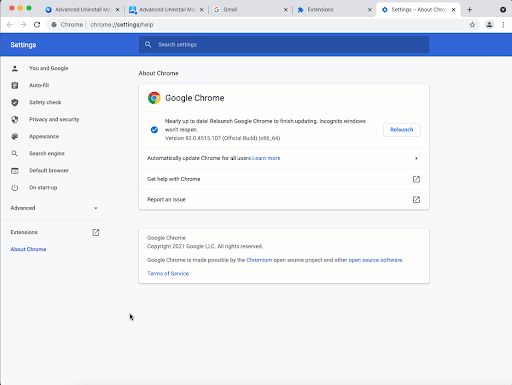Open the Chrome three-dot menu
This screenshot has width=512, height=385.
(503, 25)
